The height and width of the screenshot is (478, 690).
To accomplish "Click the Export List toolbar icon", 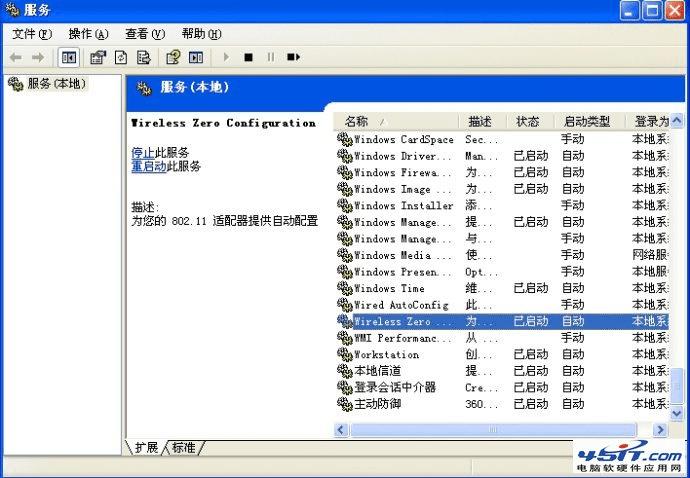I will coord(143,58).
